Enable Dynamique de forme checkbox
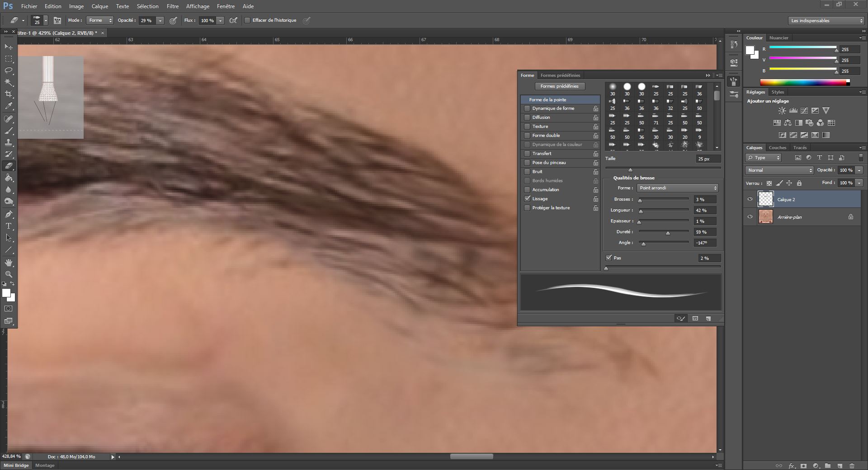Viewport: 868px width, 470px height. click(527, 108)
